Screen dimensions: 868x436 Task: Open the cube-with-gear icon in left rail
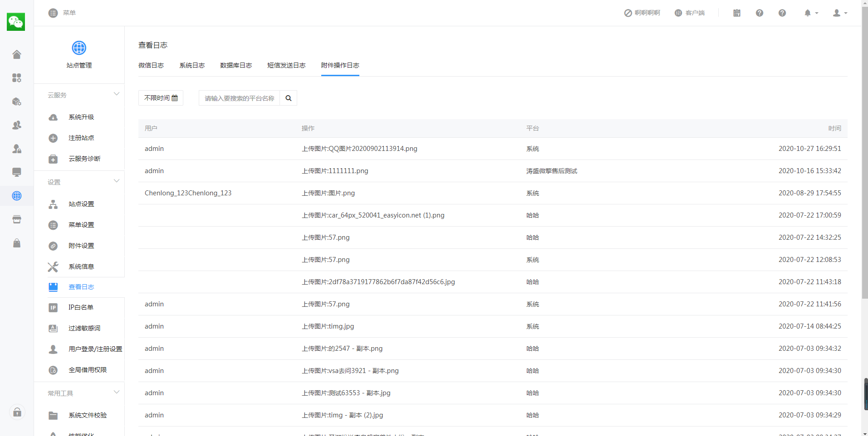(17, 102)
